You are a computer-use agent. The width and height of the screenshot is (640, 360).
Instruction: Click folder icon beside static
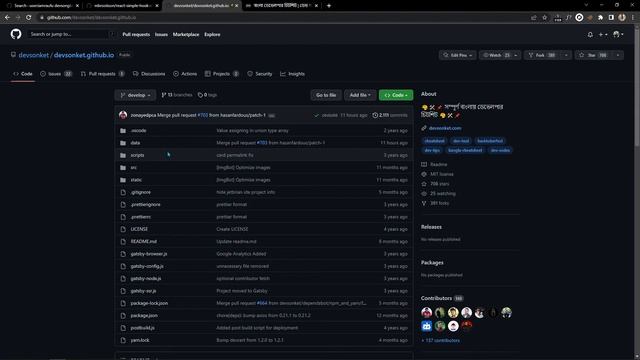tap(123, 180)
